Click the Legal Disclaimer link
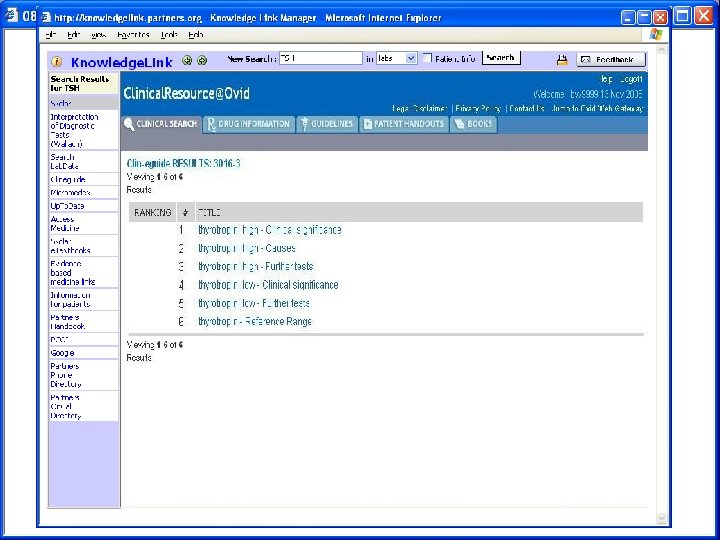The width and height of the screenshot is (720, 540). point(420,109)
